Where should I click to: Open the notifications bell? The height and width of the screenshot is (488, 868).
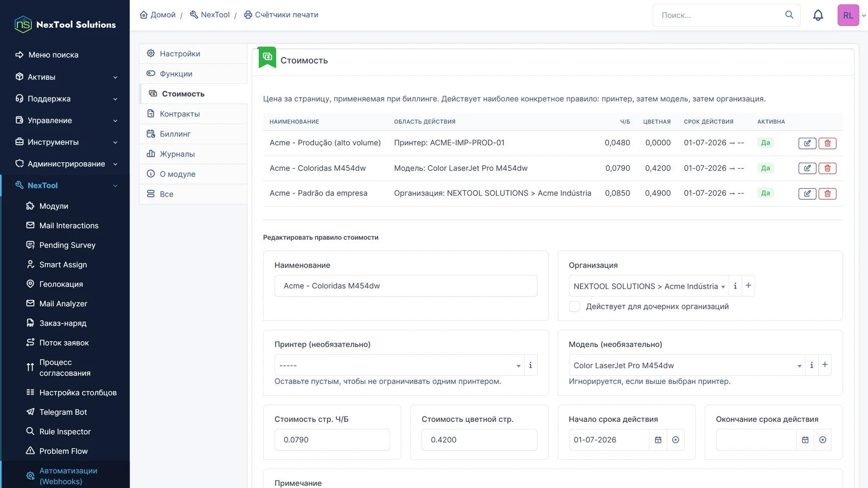[818, 15]
